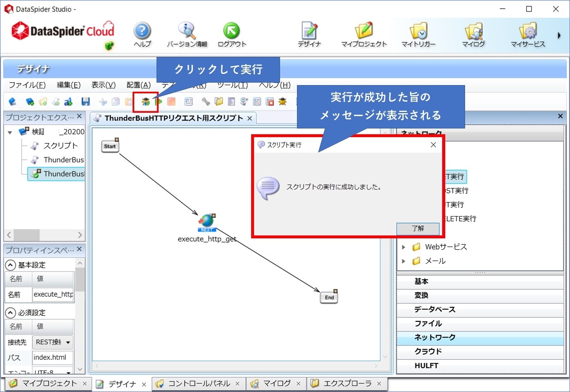This screenshot has width=570, height=392.
Task: Expand the Webサービス folder
Action: pos(404,247)
